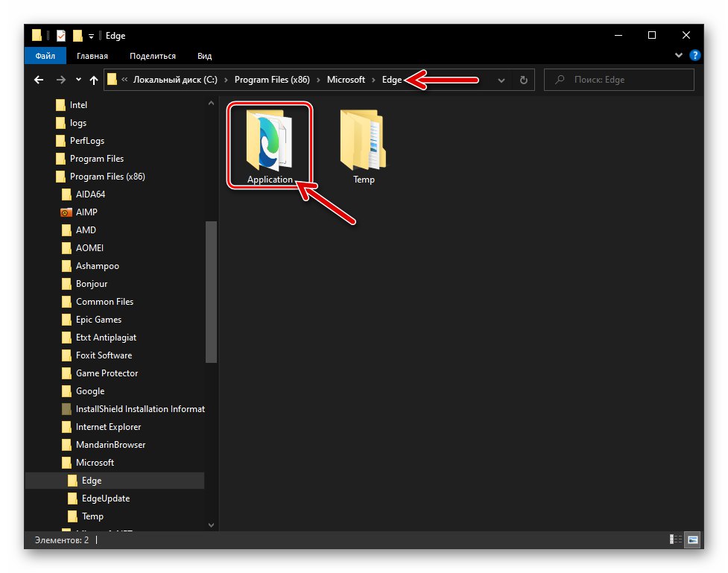
Task: Go up one folder level arrow
Action: [x=94, y=80]
